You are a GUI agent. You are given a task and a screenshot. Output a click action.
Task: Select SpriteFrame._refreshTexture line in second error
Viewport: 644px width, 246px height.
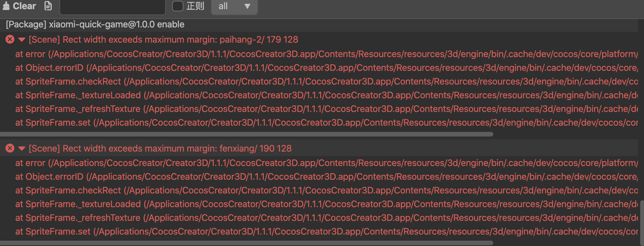pyautogui.click(x=78, y=218)
